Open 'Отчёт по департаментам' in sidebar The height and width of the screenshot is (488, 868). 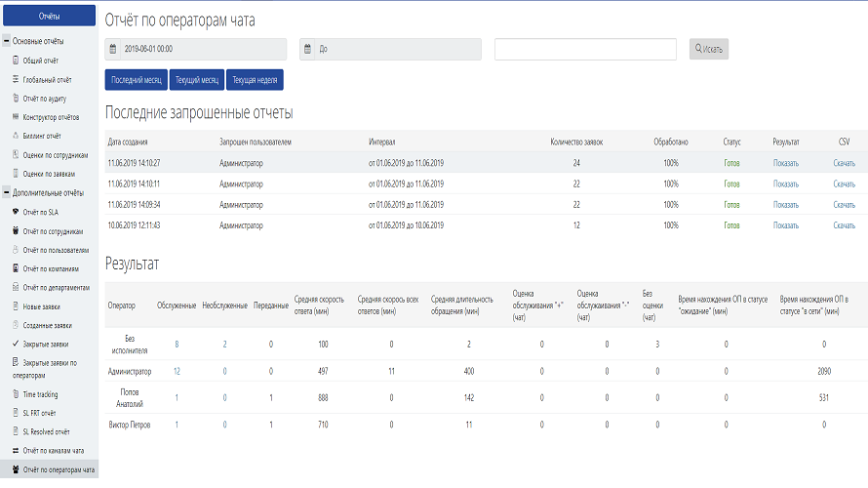[57, 288]
